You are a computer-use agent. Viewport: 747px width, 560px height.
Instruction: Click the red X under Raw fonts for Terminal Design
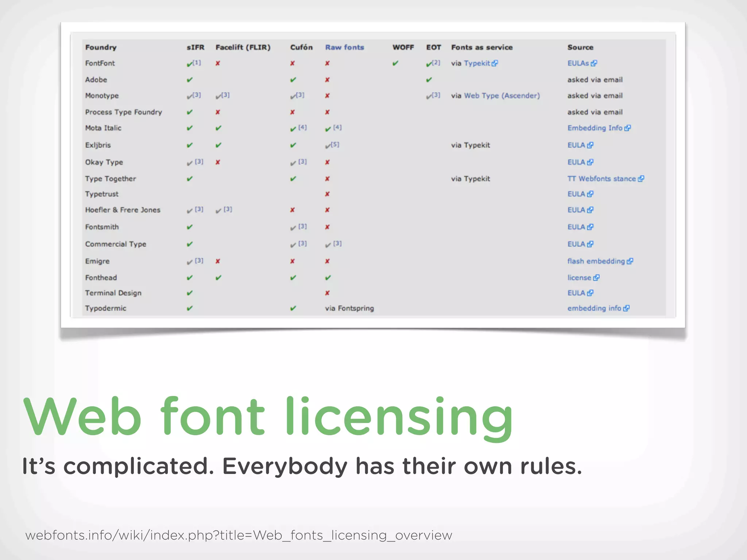[328, 293]
